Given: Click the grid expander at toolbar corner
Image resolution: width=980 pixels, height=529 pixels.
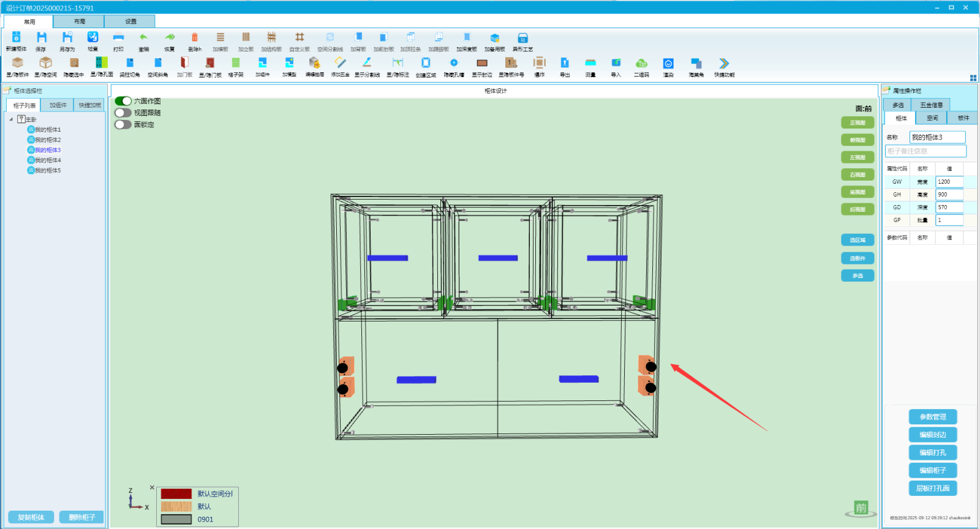Looking at the screenshot, I should pyautogui.click(x=973, y=78).
